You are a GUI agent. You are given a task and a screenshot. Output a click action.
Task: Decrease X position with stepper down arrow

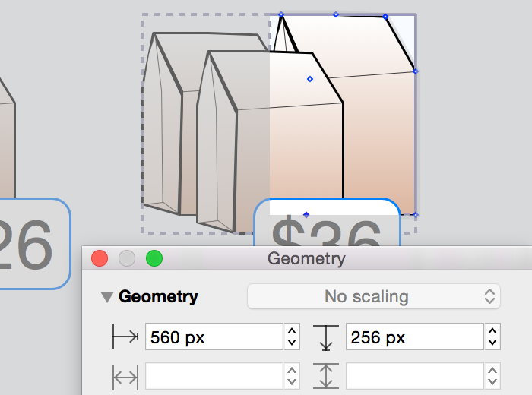coord(292,343)
